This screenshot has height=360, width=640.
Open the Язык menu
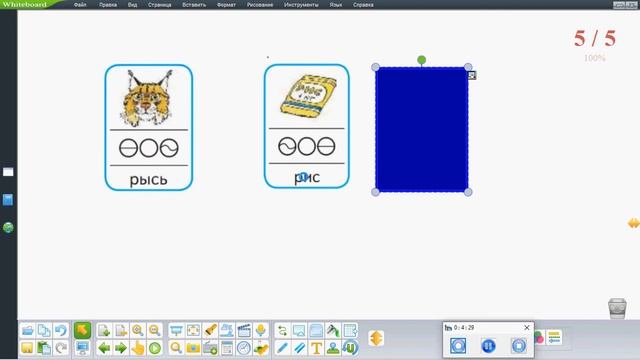(336, 5)
